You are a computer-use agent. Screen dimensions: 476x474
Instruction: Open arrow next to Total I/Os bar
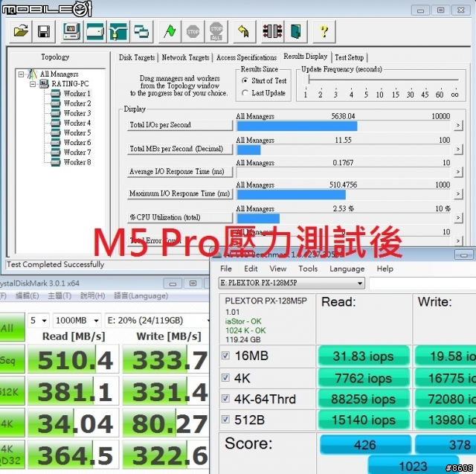coord(458,126)
